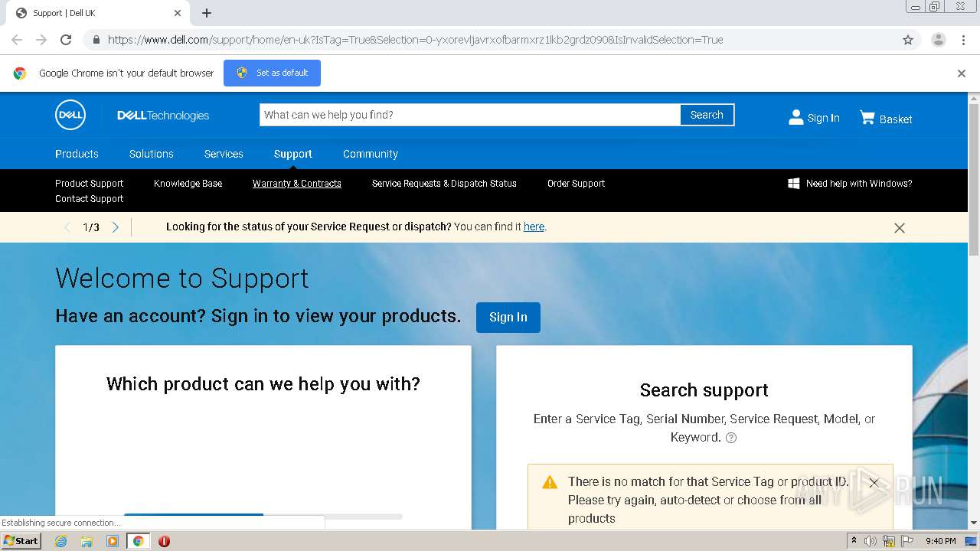Open the Dell Technologies logo link

(163, 116)
